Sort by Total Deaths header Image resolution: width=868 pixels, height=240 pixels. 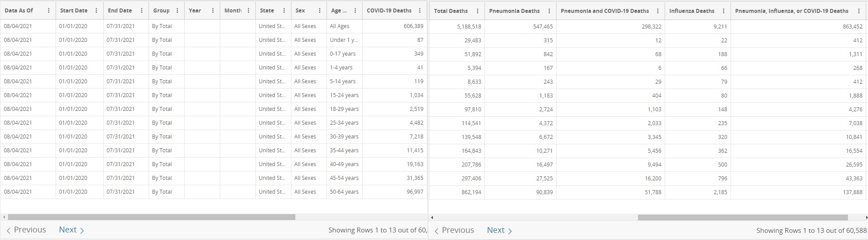coord(451,11)
